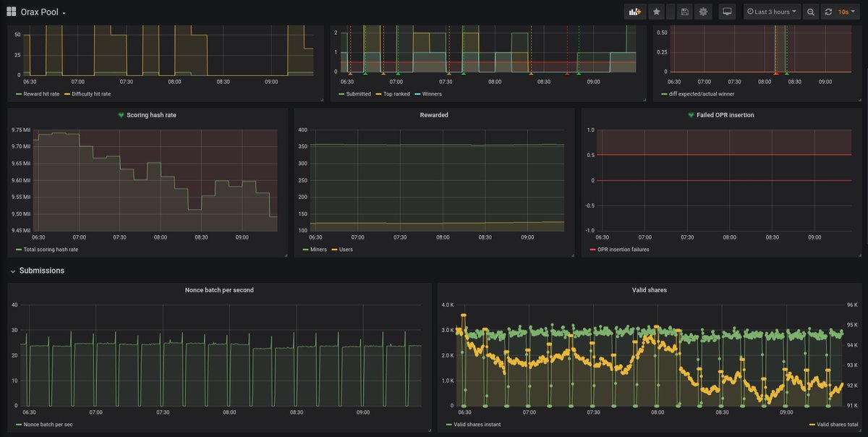868x437 pixels.
Task: Click the blue color line beside Winners legend
Action: pyautogui.click(x=417, y=93)
